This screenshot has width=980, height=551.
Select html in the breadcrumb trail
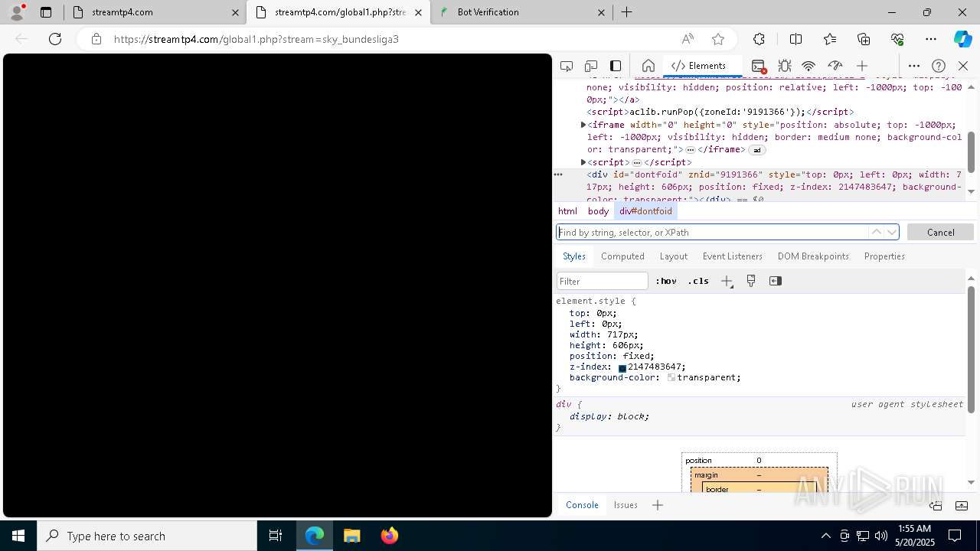[x=567, y=211]
